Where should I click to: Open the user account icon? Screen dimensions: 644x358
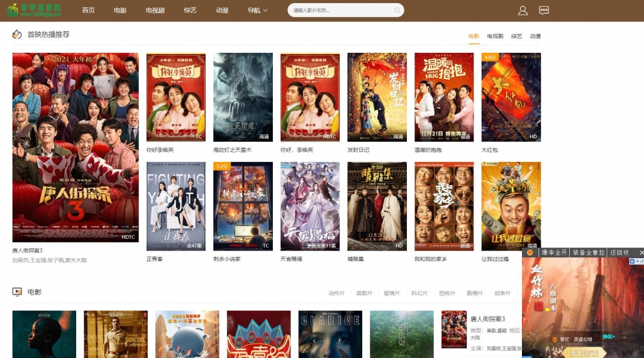523,10
